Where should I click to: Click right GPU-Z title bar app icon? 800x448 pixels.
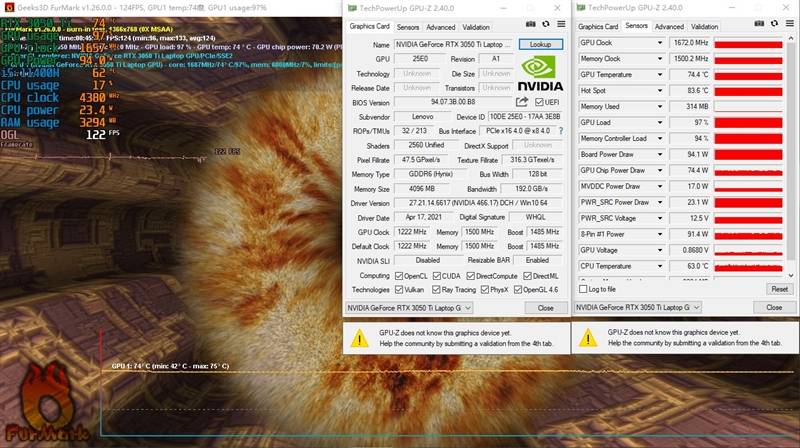pos(581,8)
